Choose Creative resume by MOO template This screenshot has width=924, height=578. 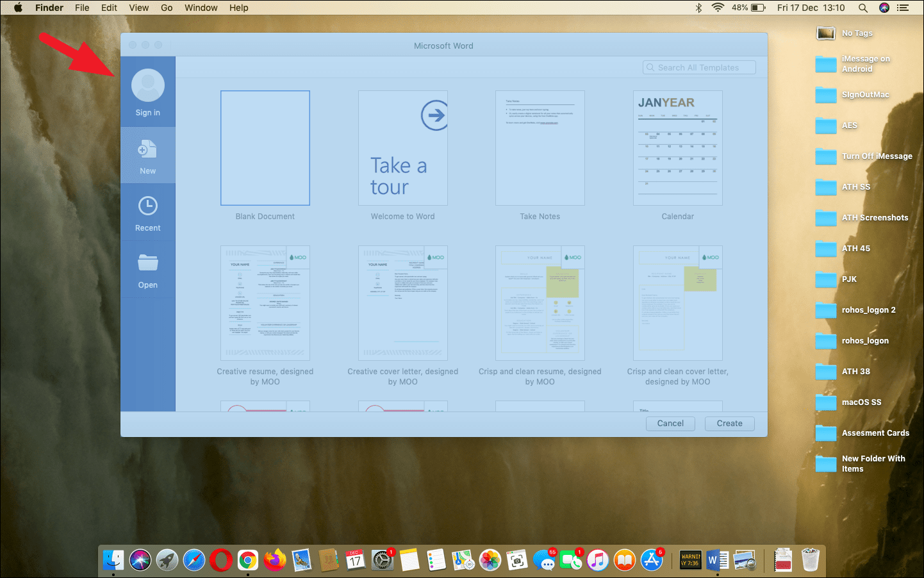(265, 303)
